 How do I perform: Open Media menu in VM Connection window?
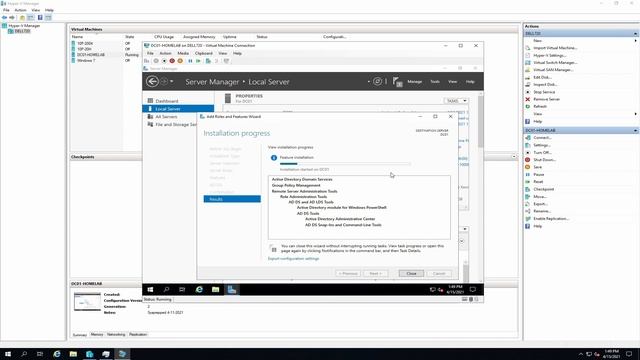coord(183,53)
